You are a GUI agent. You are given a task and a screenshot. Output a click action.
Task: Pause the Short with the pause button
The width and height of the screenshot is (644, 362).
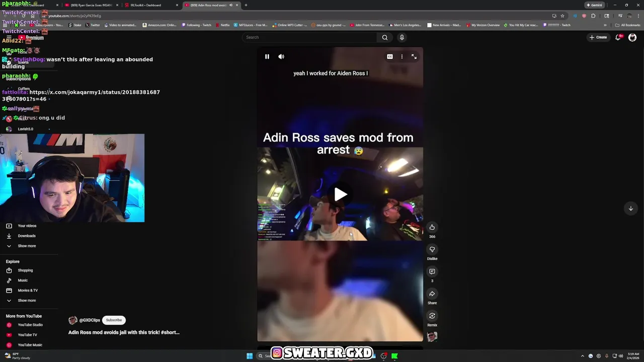point(267,57)
